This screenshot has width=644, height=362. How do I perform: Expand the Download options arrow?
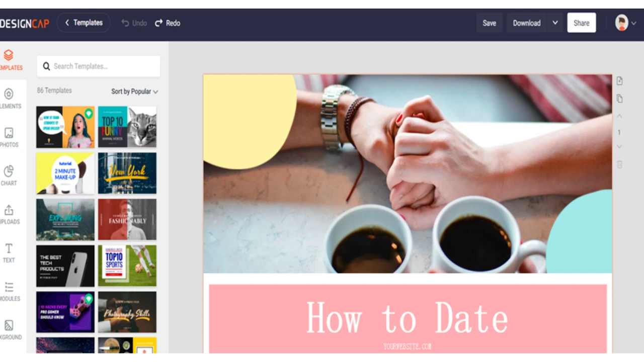555,23
